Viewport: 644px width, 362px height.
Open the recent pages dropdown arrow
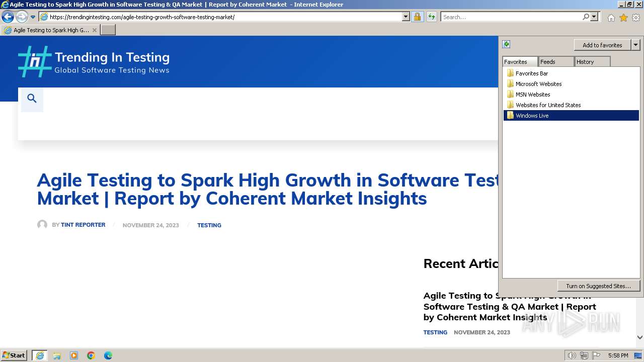(33, 17)
